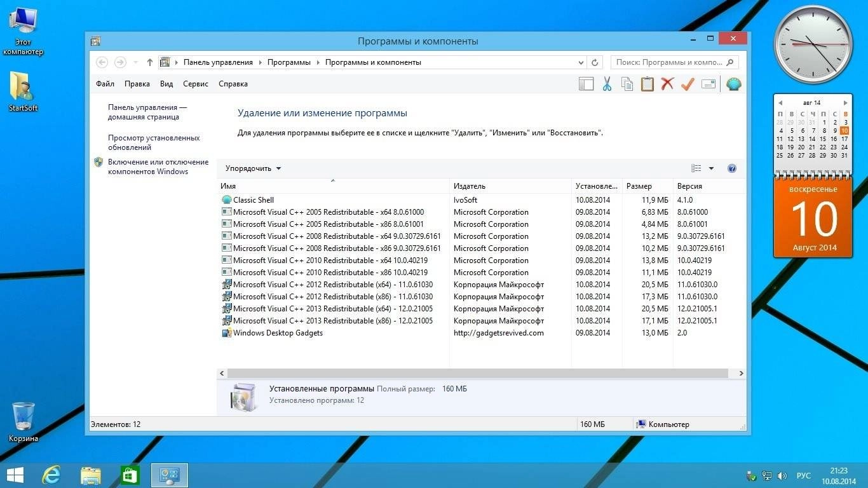Image resolution: width=868 pixels, height=488 pixels.
Task: Open the Файл menu
Action: click(105, 84)
